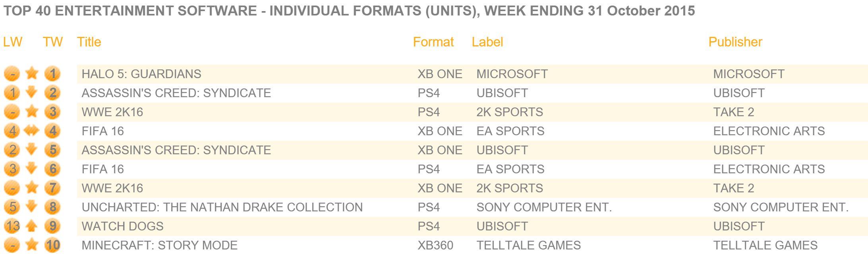Click the star icon for Minecraft: Story Mode
Image resolution: width=868 pixels, height=255 pixels.
pos(32,245)
